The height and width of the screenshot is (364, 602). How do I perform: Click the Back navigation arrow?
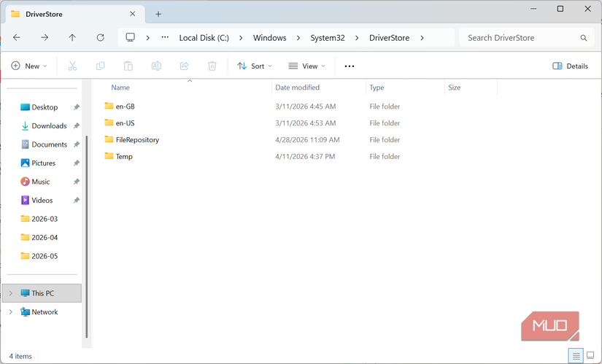click(x=17, y=38)
